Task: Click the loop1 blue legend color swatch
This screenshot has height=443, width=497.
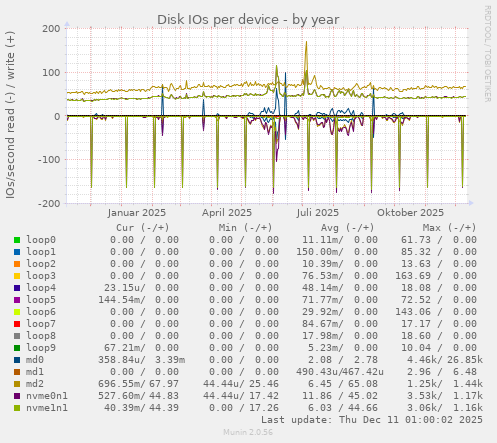Action: coord(17,252)
